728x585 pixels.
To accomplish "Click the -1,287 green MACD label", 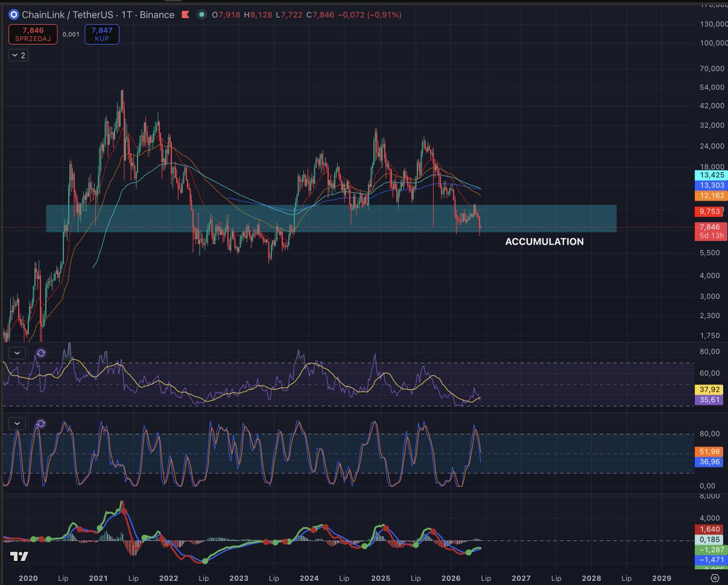I will coord(710,550).
